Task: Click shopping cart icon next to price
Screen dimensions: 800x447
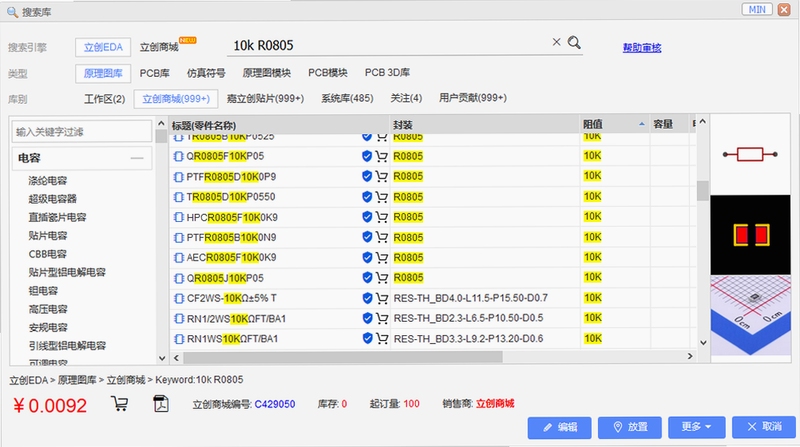Action: pyautogui.click(x=119, y=404)
